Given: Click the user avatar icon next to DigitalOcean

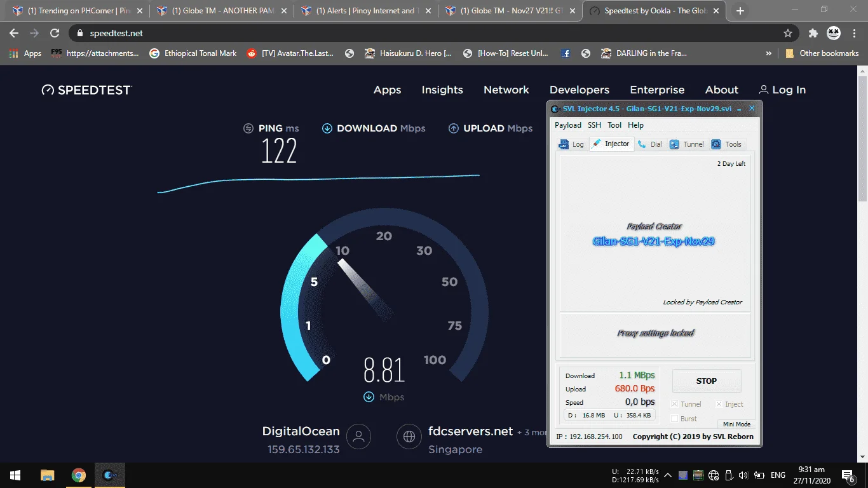Looking at the screenshot, I should [x=359, y=437].
